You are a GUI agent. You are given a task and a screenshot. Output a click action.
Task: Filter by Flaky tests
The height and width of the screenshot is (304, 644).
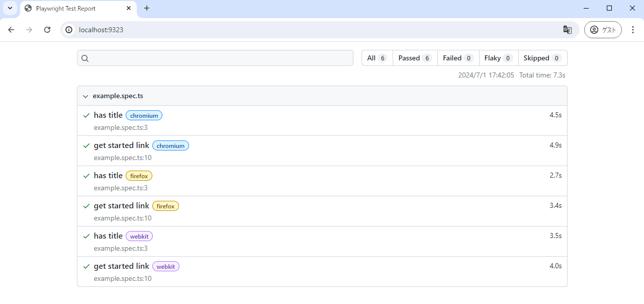pos(498,58)
